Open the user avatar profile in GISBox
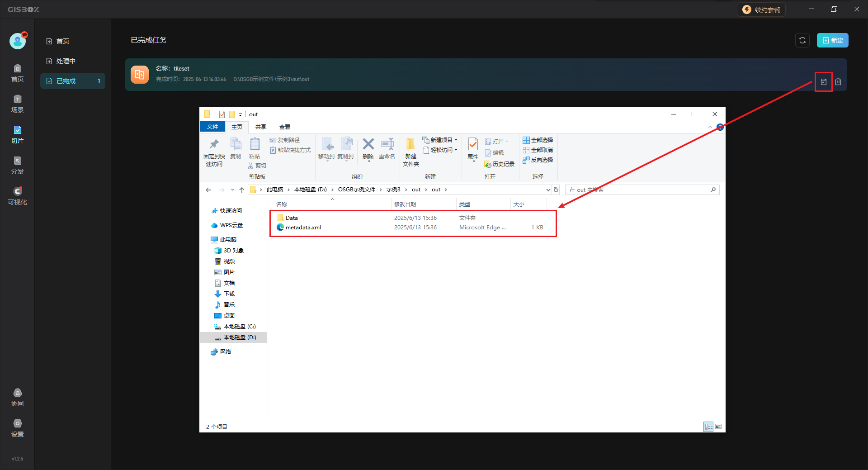Viewport: 868px width, 470px height. tap(18, 41)
